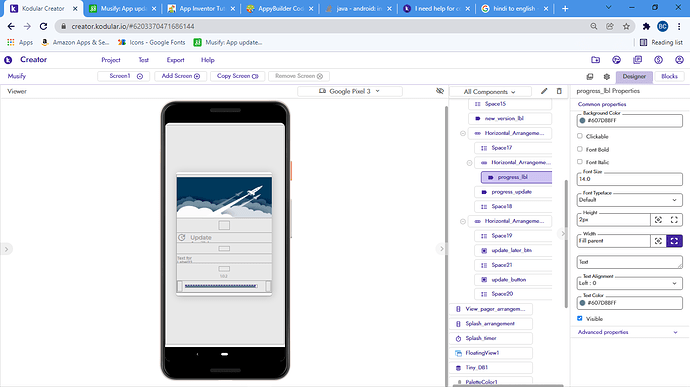690x387 pixels.
Task: Collapse component tree panel arrow near viewer
Action: point(441,249)
